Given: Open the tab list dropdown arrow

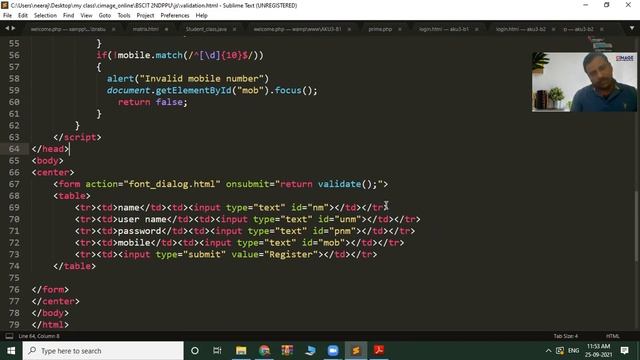Looking at the screenshot, I should [x=632, y=29].
